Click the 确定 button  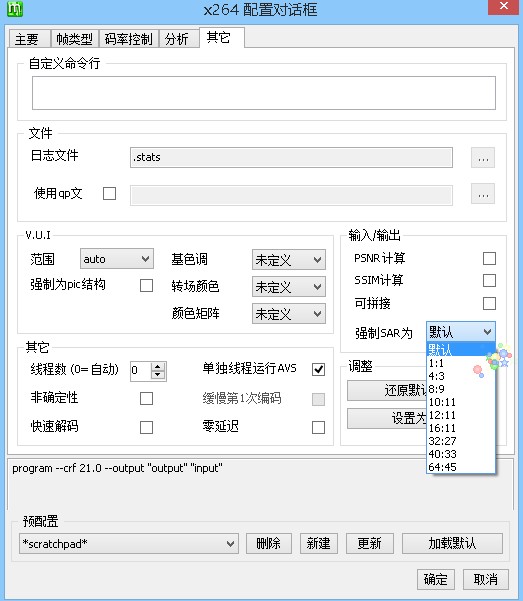(x=436, y=579)
